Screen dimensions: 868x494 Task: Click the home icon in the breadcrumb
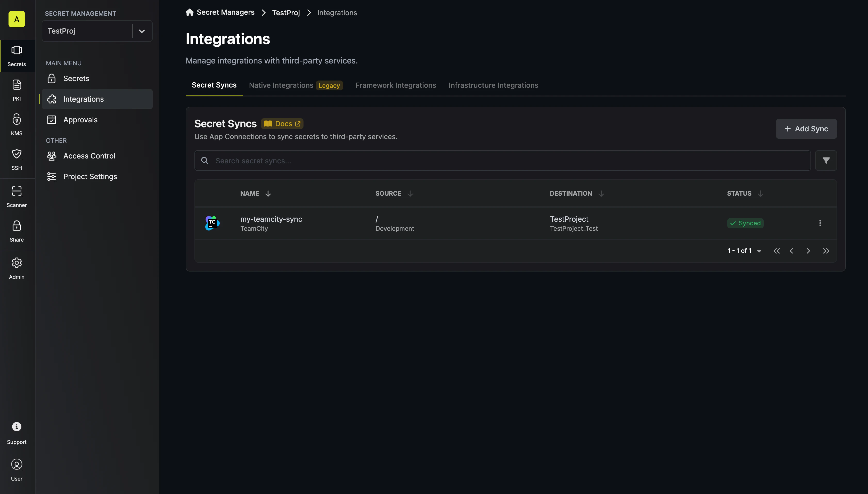tap(190, 12)
